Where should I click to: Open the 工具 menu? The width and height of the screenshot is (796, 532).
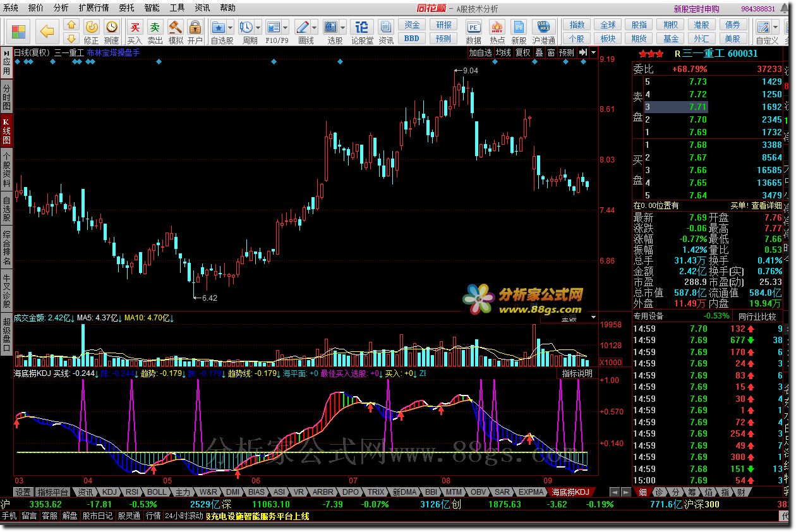[177, 8]
